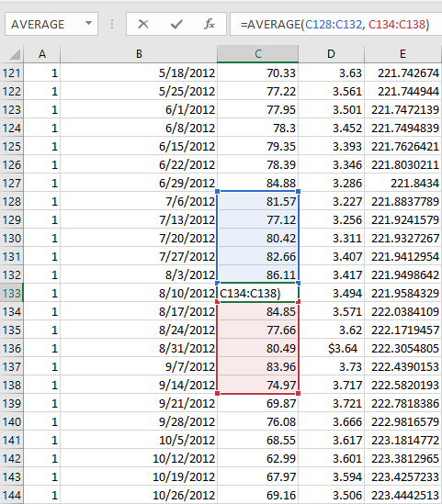Expand the Name Box dropdown arrow
This screenshot has height=504, width=442.
[x=88, y=24]
